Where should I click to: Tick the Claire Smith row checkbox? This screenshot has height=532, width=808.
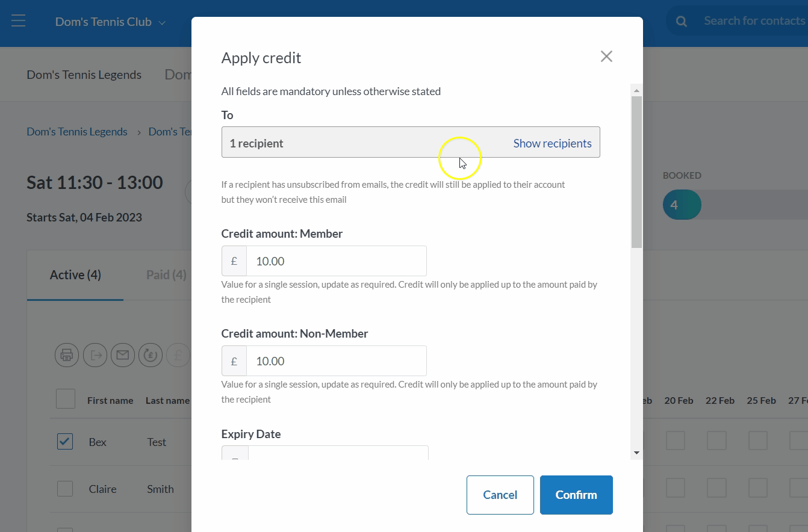pos(65,489)
